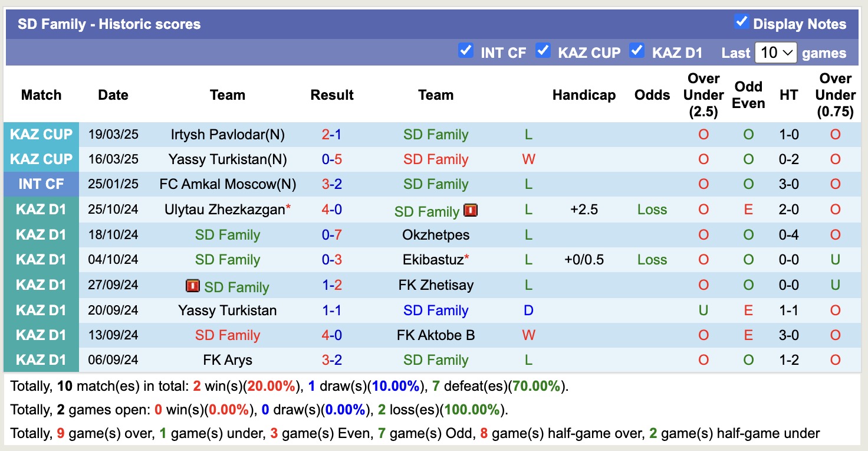
Task: Click the INT CF badge on the 25/01/25 row
Action: [x=41, y=184]
